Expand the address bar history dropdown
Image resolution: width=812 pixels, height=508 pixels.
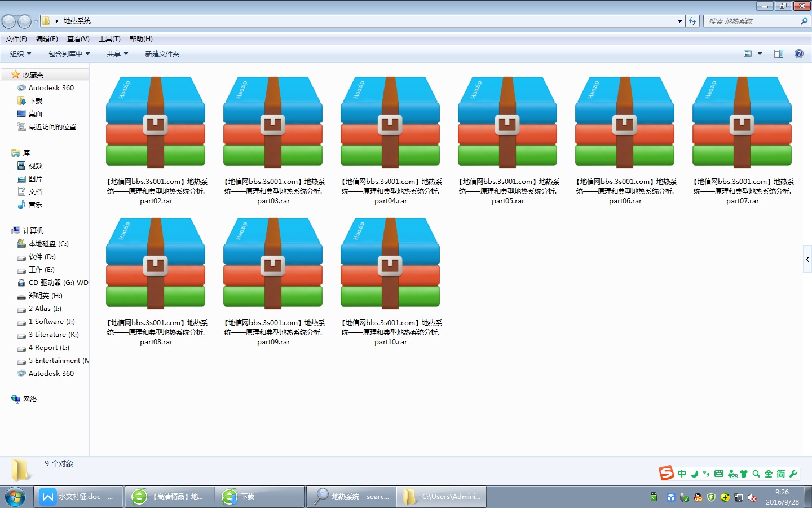pos(679,21)
